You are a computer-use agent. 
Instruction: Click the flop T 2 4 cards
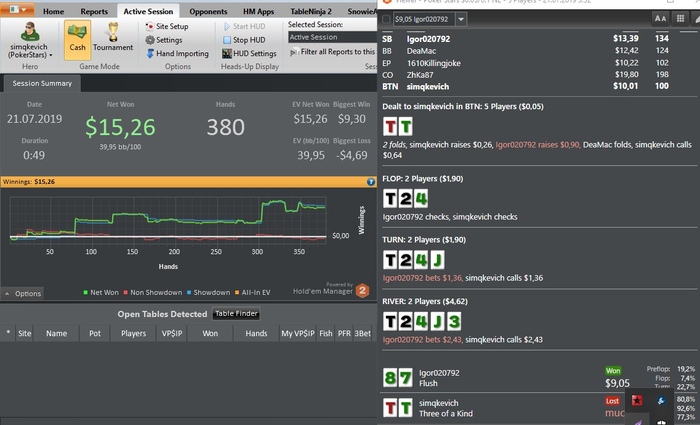pos(405,198)
